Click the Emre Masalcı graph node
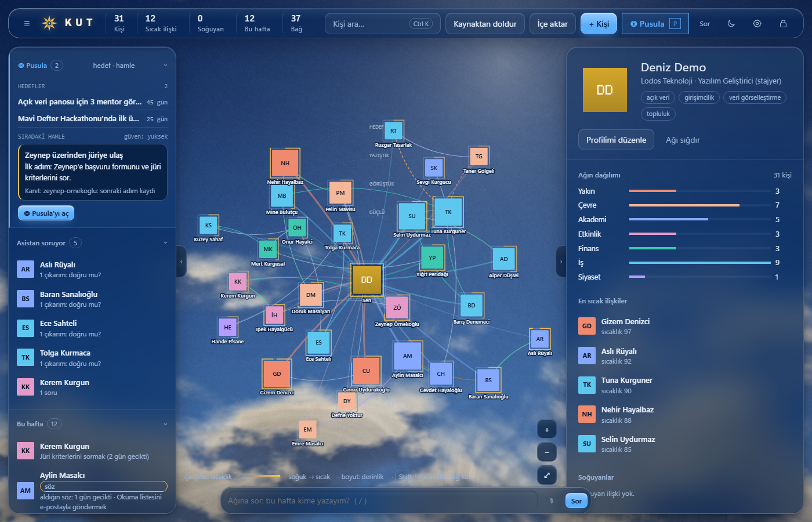This screenshot has height=522, width=812. click(307, 430)
